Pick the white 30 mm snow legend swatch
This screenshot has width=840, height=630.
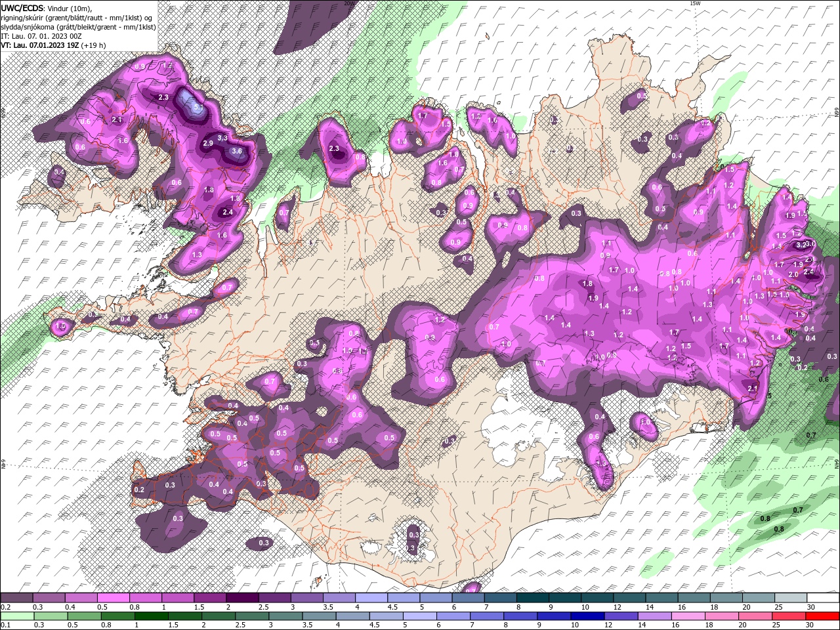pyautogui.click(x=822, y=598)
